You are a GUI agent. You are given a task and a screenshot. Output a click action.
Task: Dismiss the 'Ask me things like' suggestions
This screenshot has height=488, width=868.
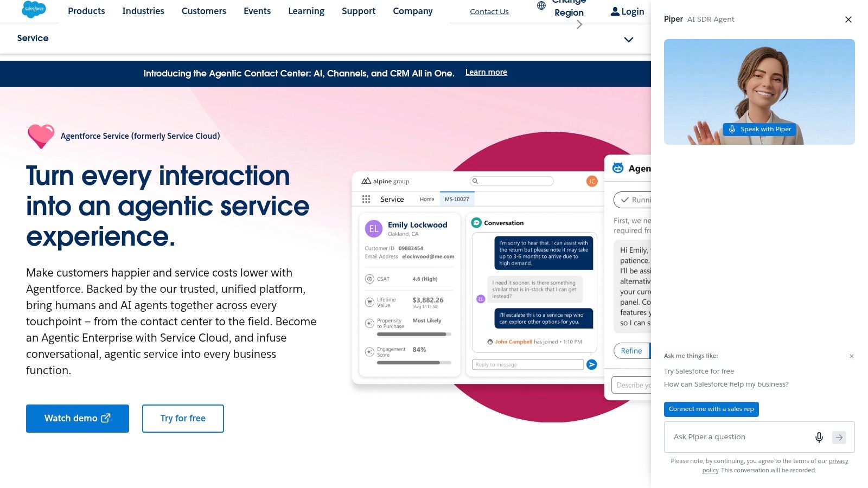tap(852, 356)
